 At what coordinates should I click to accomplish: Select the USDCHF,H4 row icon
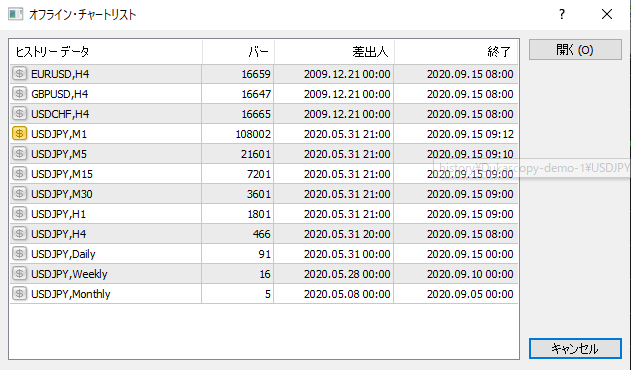tap(19, 114)
